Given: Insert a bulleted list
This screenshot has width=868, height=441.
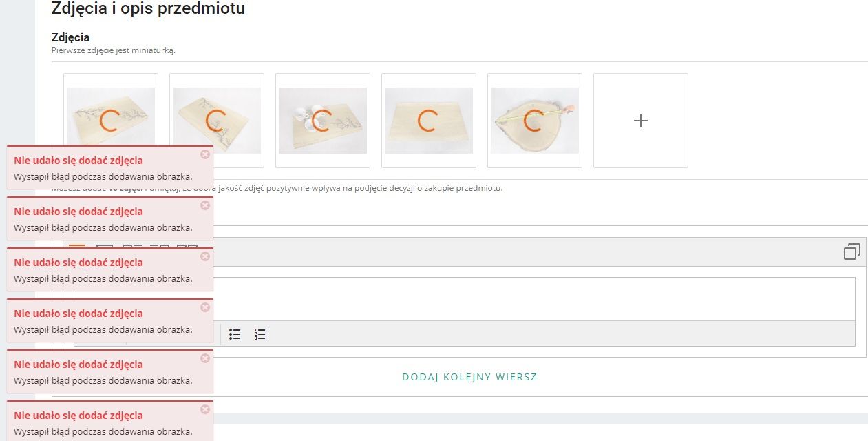Looking at the screenshot, I should click(x=235, y=334).
